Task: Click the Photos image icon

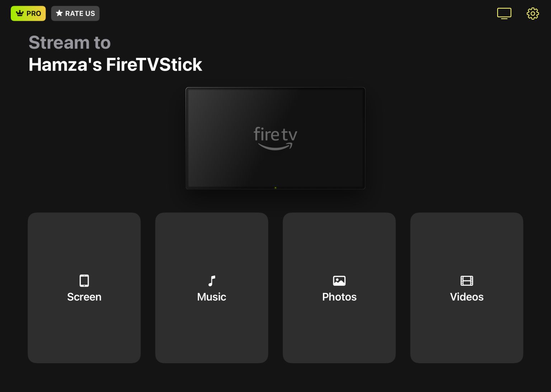Action: (339, 281)
